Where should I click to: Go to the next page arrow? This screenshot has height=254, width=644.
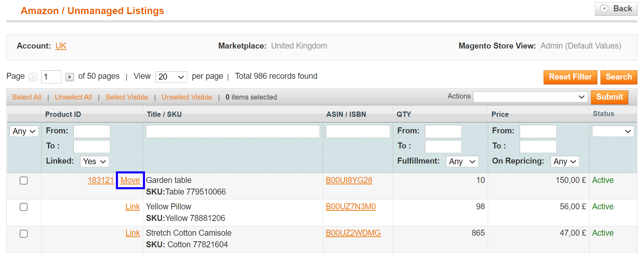pos(70,77)
